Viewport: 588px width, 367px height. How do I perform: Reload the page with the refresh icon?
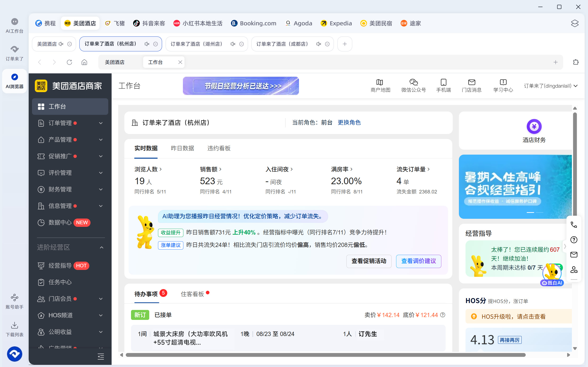click(69, 62)
